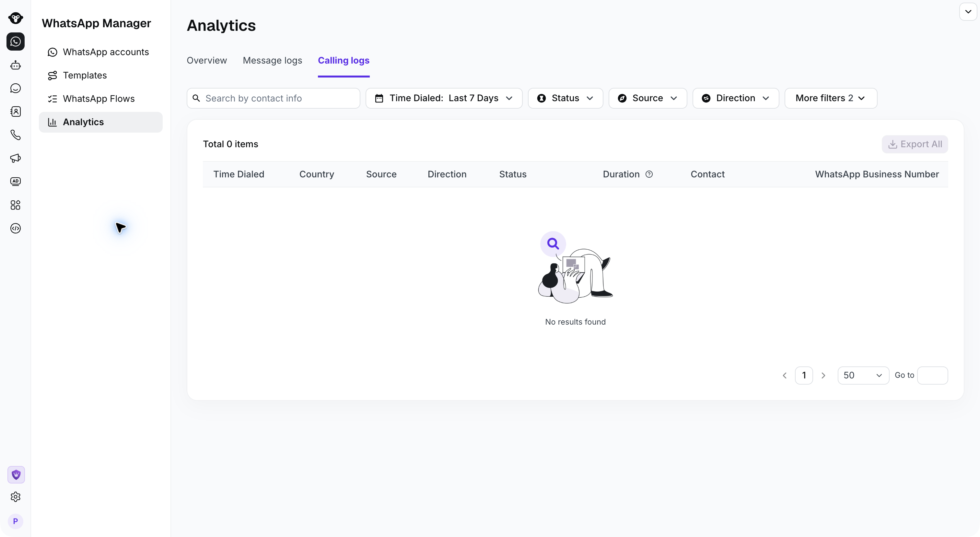The height and width of the screenshot is (537, 980).
Task: Open WhatsApp Flows menu item
Action: [100, 99]
